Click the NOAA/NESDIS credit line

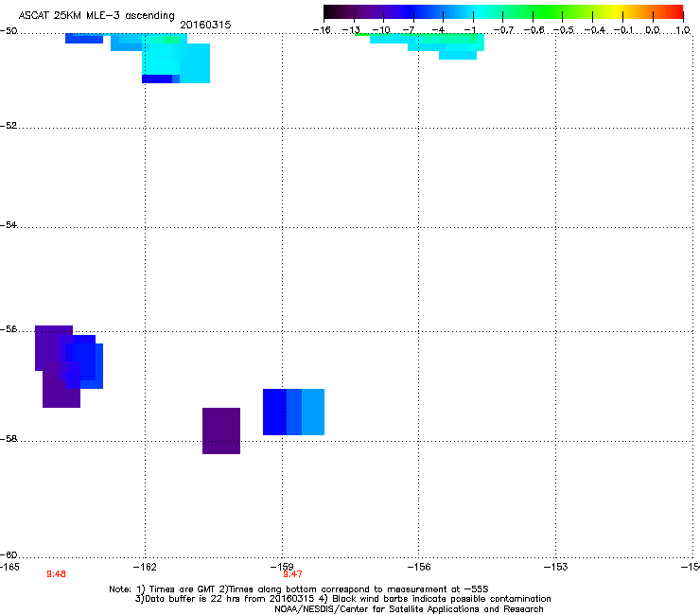click(x=409, y=609)
